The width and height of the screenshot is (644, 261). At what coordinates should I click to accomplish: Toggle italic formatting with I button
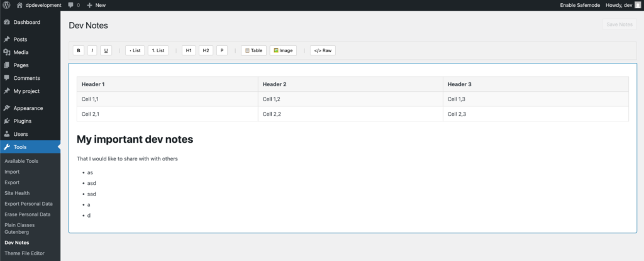tap(92, 50)
